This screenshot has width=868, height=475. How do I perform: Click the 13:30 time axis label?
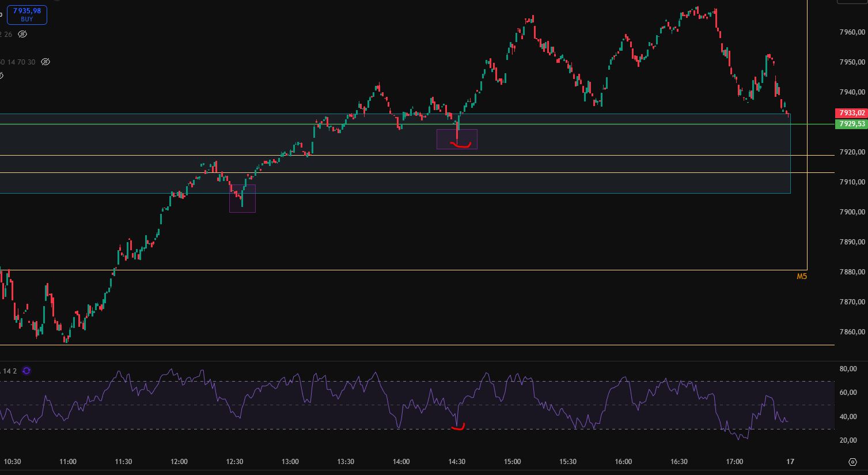point(346,462)
